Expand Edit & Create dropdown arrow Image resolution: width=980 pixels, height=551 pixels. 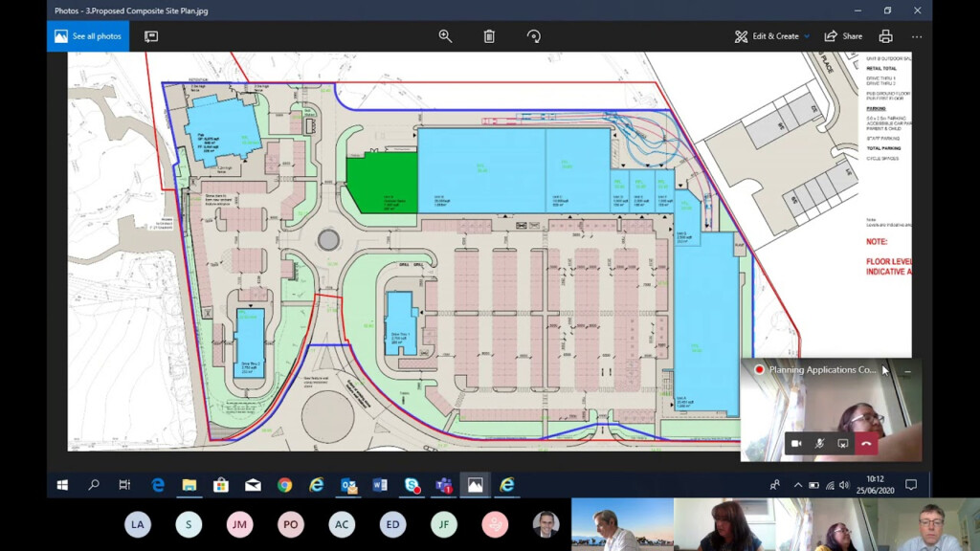(x=807, y=36)
